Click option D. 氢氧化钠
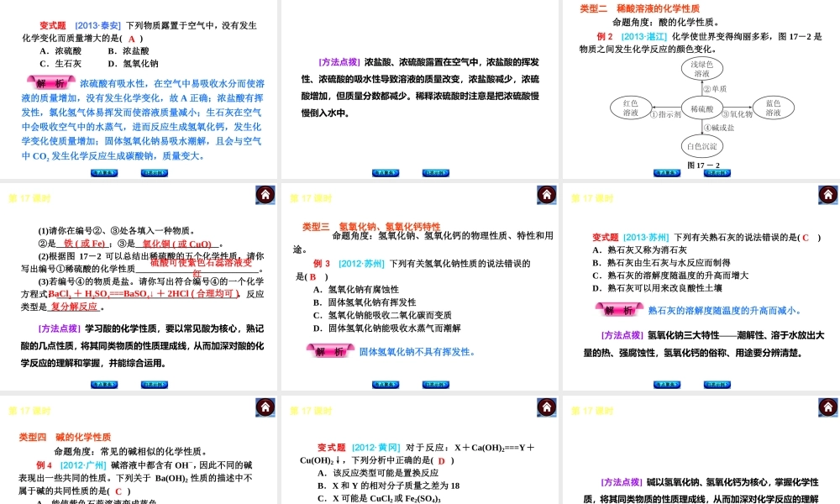Screen dimensions: 840x504 coord(133,64)
